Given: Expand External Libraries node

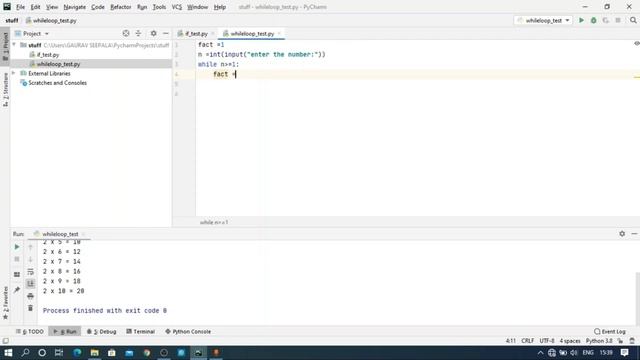Looking at the screenshot, I should click(x=14, y=73).
